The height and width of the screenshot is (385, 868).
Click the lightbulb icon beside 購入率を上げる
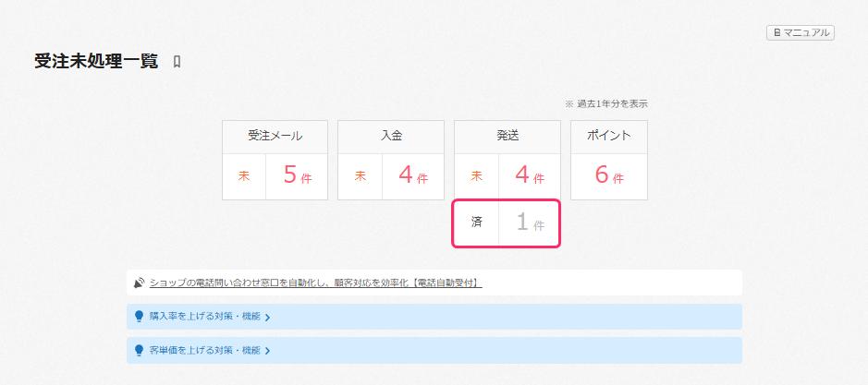[139, 317]
